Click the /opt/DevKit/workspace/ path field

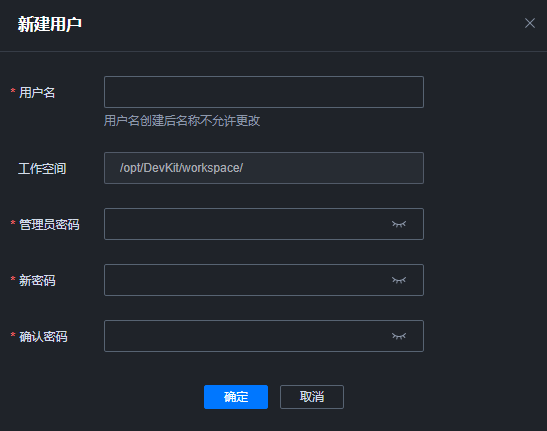264,168
